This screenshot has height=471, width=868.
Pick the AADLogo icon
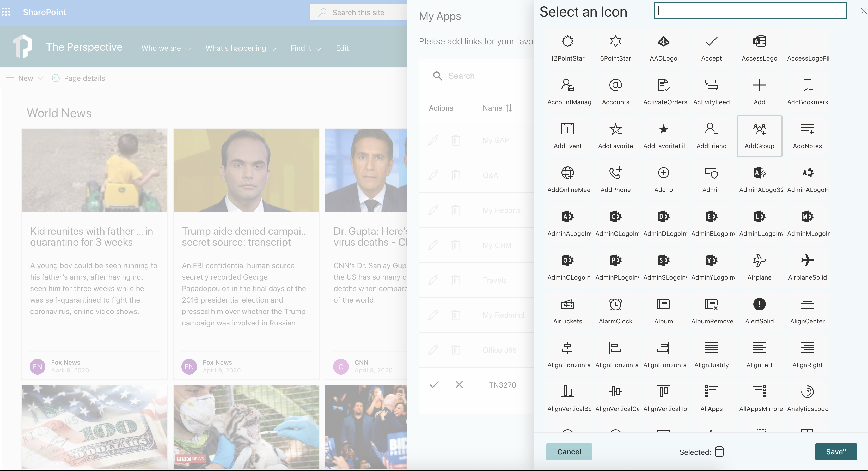(x=663, y=48)
